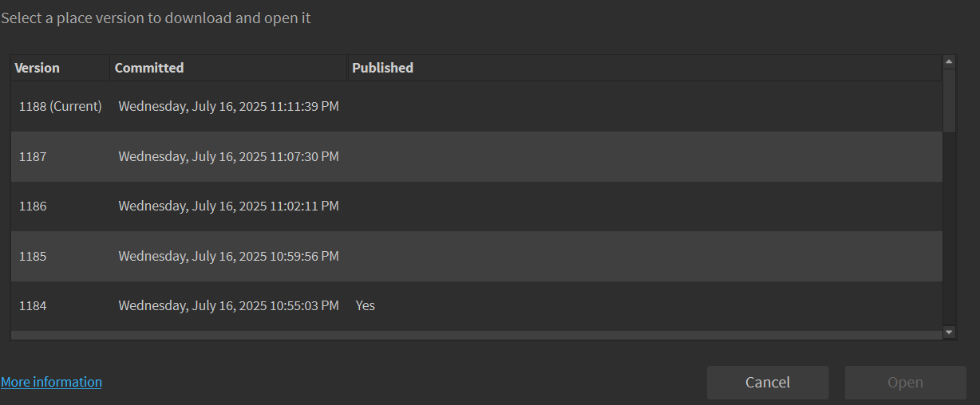Click the 11:02:11 PM commit date
Image resolution: width=980 pixels, height=405 pixels.
point(228,206)
